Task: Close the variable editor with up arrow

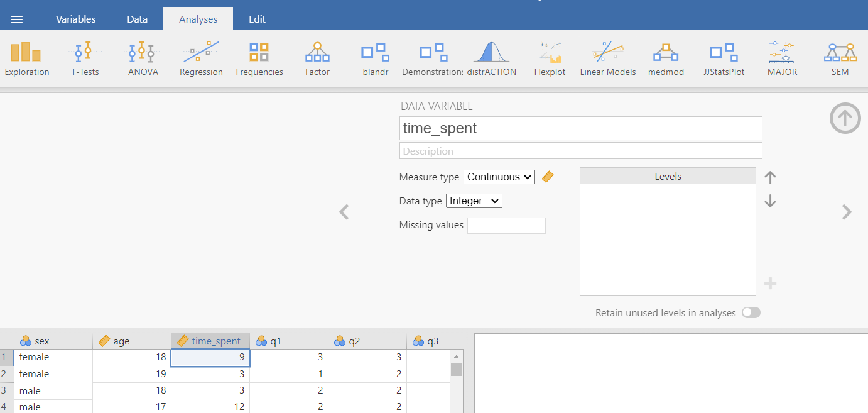Action: 845,118
